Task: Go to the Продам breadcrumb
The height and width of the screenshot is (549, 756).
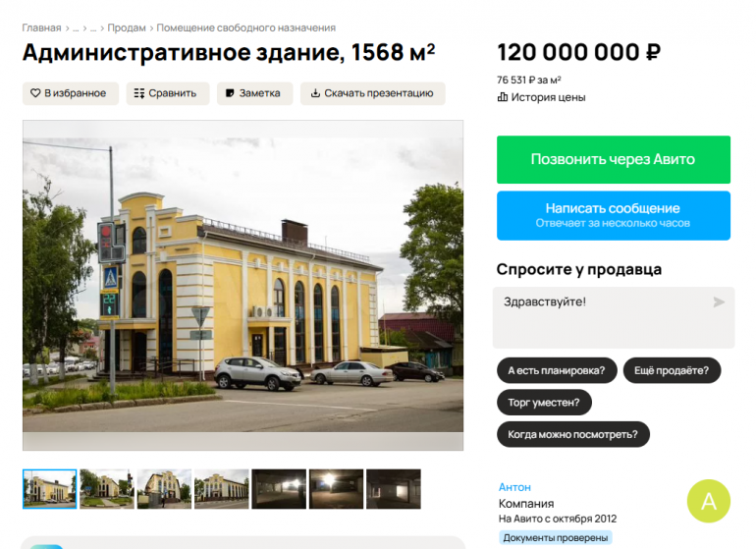Action: click(127, 27)
